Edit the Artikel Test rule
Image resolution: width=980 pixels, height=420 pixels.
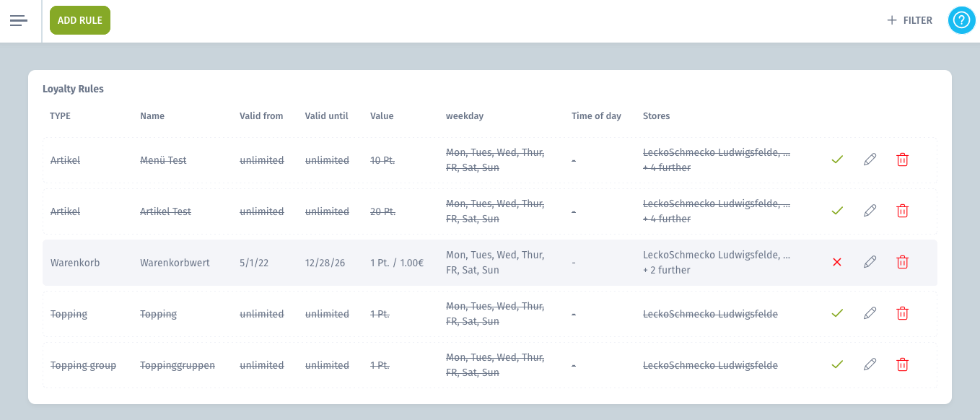(870, 211)
